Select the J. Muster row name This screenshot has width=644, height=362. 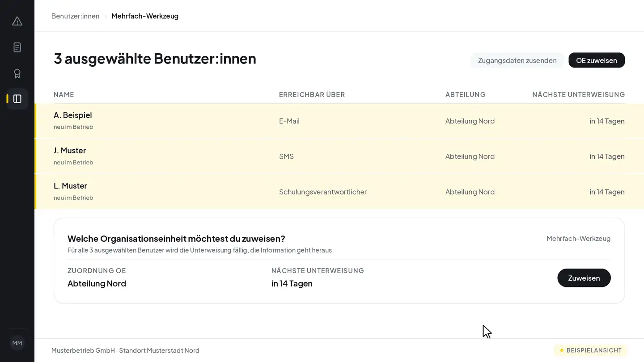point(70,151)
